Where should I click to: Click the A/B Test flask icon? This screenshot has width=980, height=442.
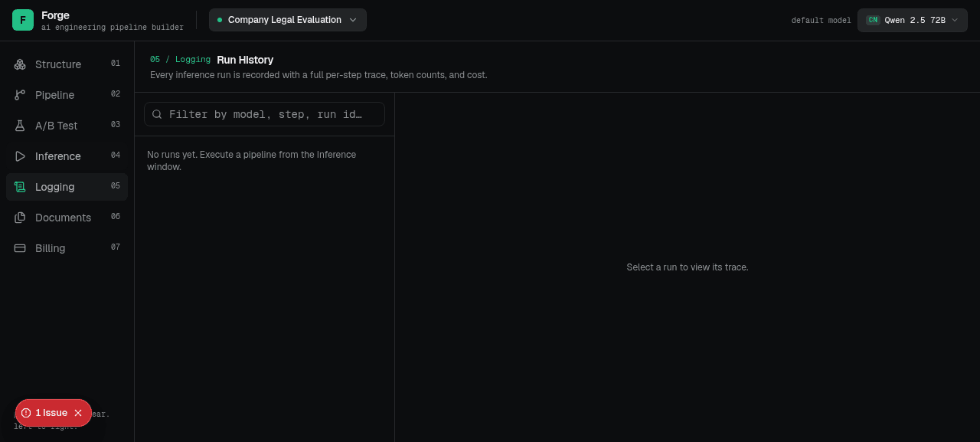coord(20,126)
